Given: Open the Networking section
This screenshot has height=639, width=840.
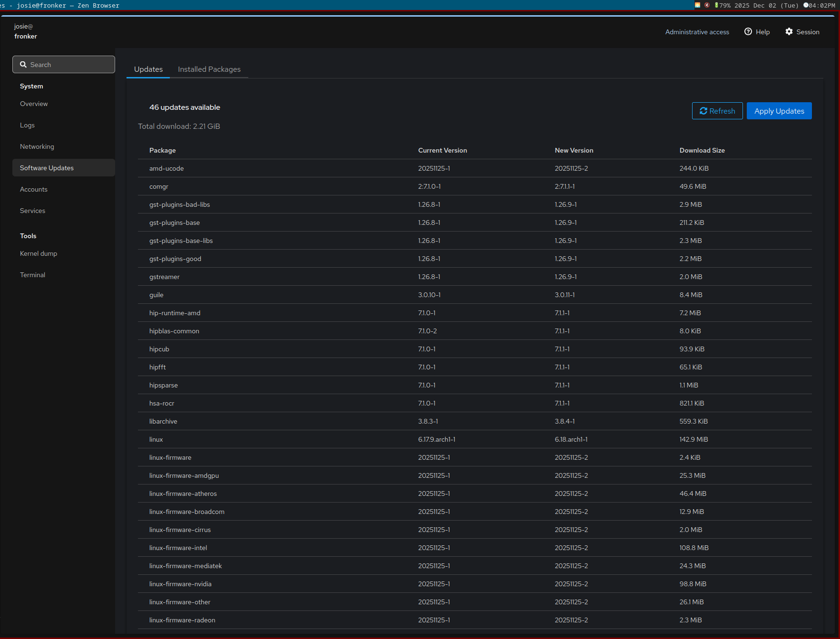Looking at the screenshot, I should pyautogui.click(x=37, y=146).
